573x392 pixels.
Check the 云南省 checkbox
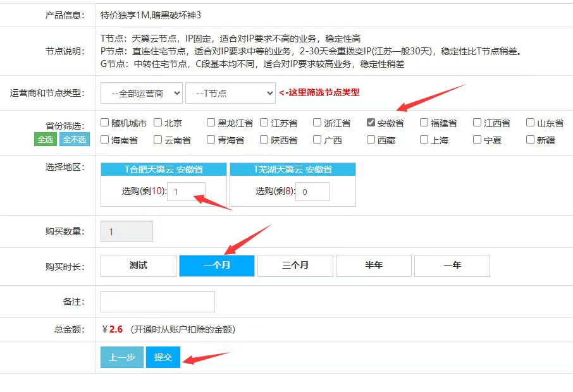[158, 140]
